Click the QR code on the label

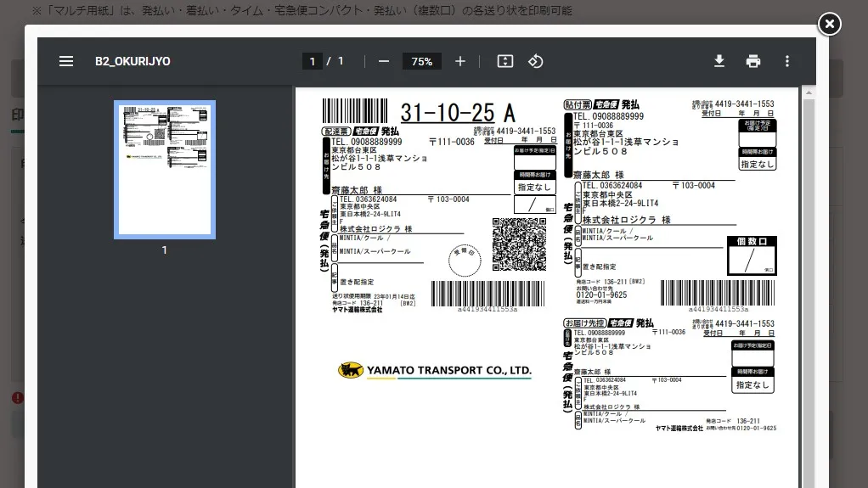tap(519, 244)
